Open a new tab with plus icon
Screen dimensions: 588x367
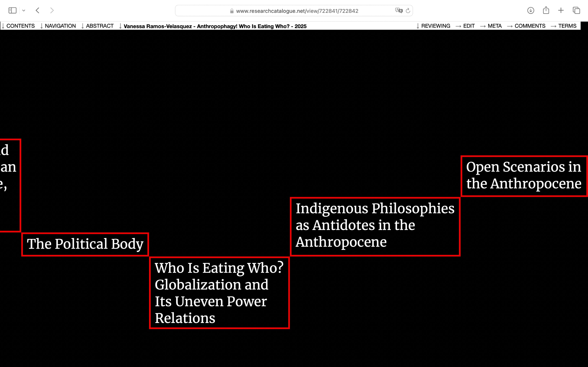coord(561,10)
